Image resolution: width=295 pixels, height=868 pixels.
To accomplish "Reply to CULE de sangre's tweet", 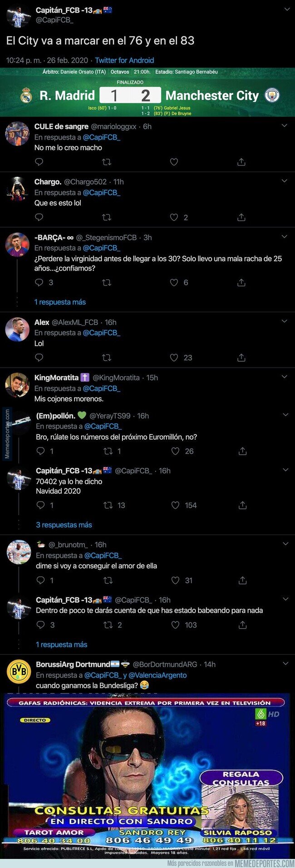I will pos(39,162).
